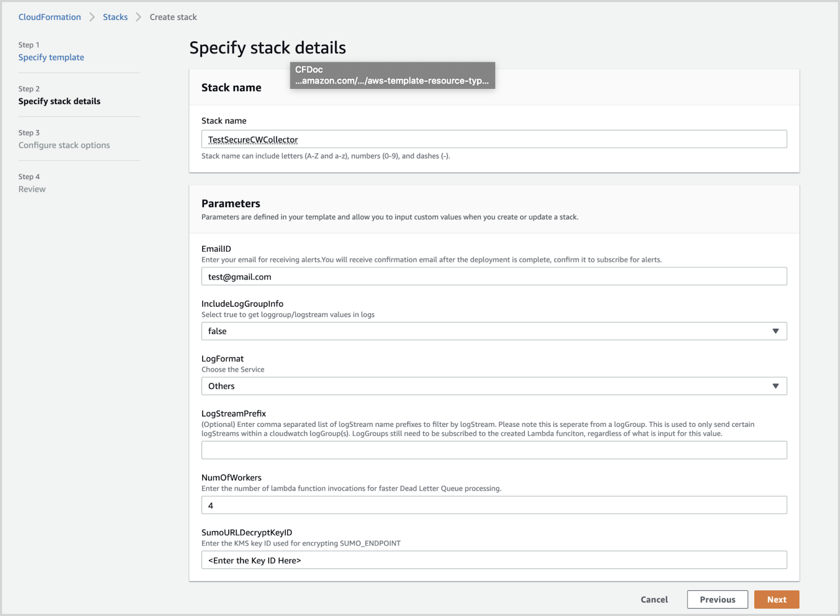Open the IncludeLogGroupInfo dropdown

click(493, 331)
